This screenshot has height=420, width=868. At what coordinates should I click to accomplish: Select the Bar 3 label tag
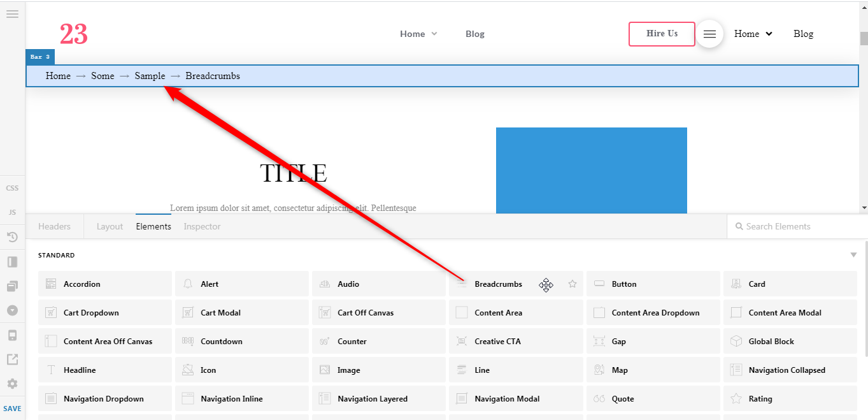tap(40, 57)
